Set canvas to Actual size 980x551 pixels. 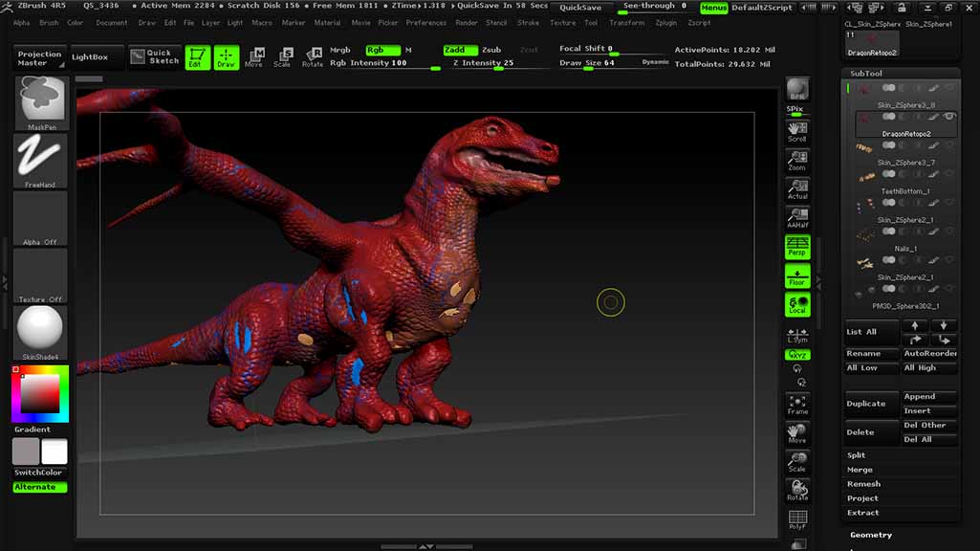tap(797, 189)
